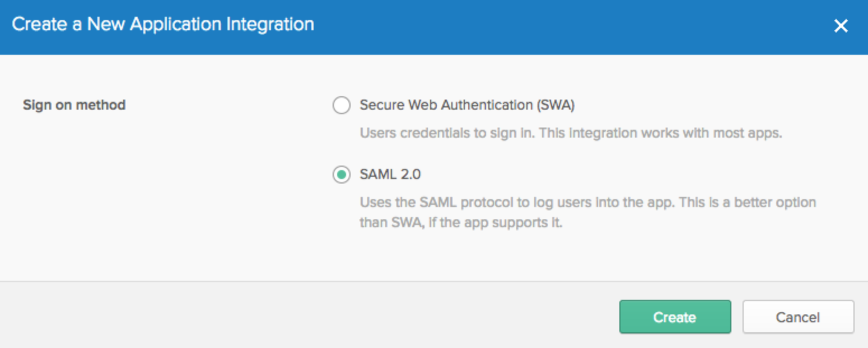The height and width of the screenshot is (348, 868).
Task: Click the phrase 'This is a better option'
Action: click(x=748, y=202)
